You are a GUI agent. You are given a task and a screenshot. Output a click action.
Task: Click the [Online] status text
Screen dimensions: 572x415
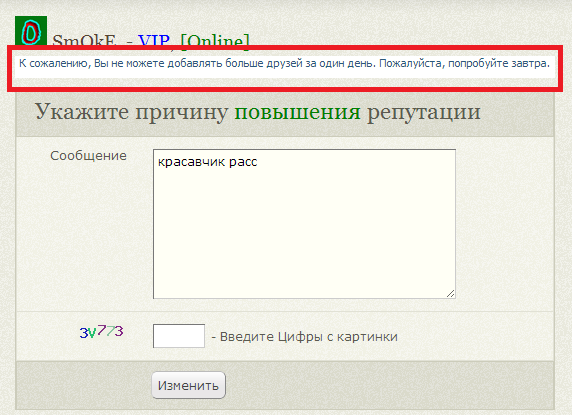(x=215, y=40)
